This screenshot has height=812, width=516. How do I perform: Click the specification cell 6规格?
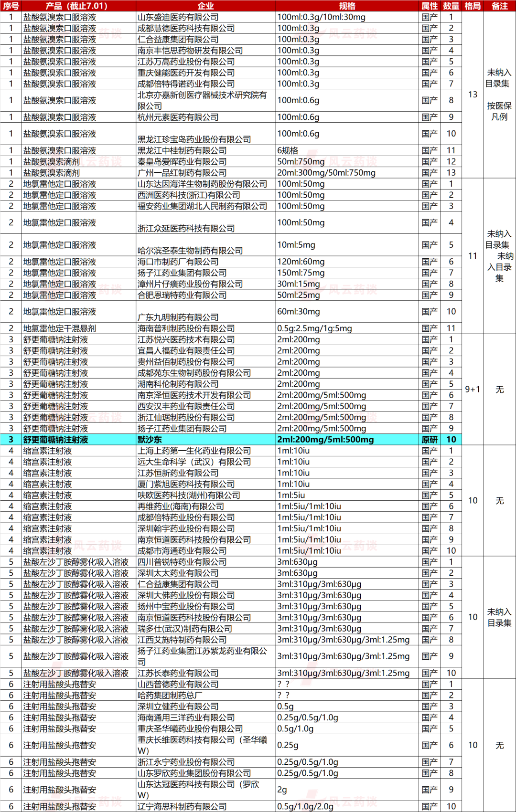pyautogui.click(x=347, y=150)
